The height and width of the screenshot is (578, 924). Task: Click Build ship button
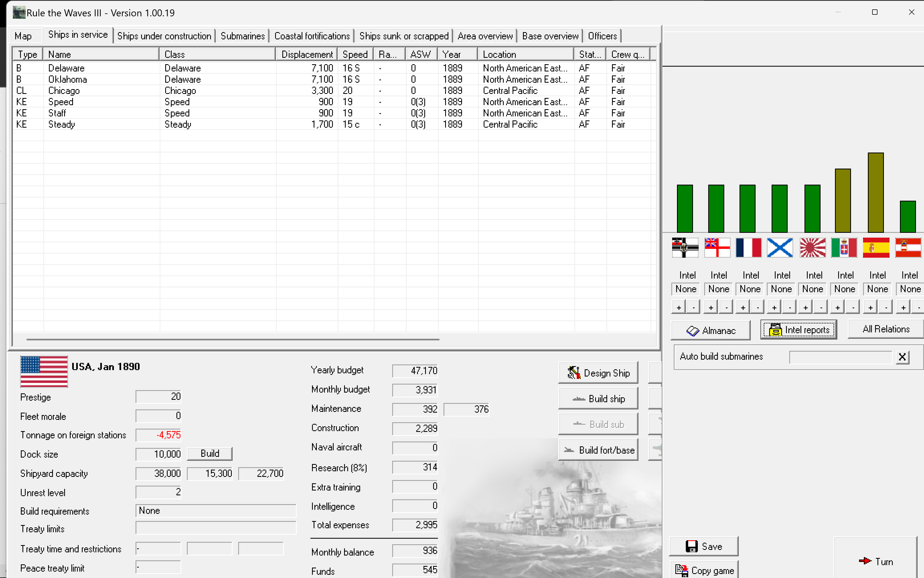pos(598,399)
